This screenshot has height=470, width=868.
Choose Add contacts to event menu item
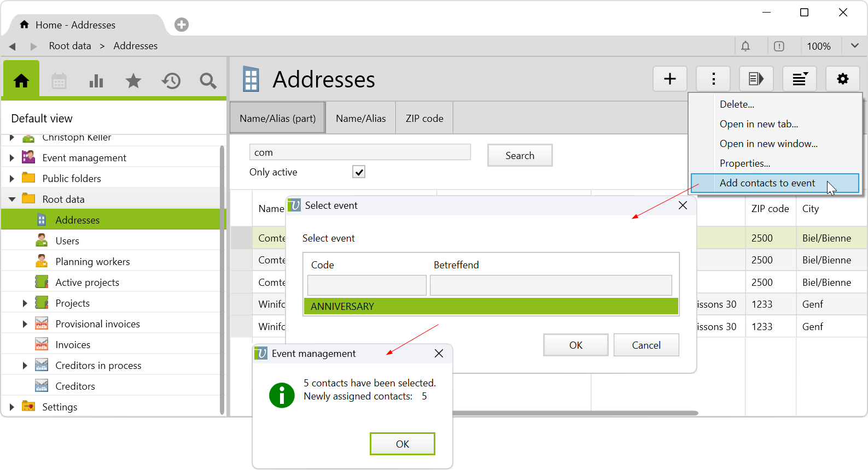coord(767,183)
